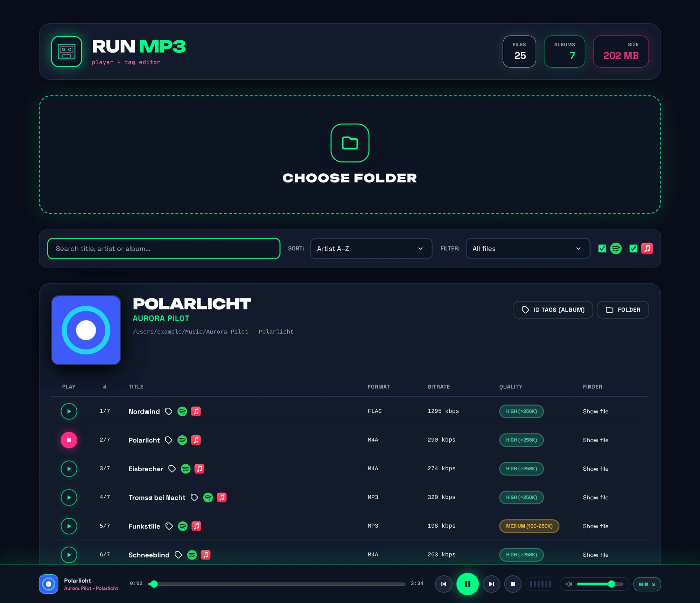This screenshot has width=700, height=603.
Task: Open Spotify link for Schneeblind
Action: click(x=192, y=555)
